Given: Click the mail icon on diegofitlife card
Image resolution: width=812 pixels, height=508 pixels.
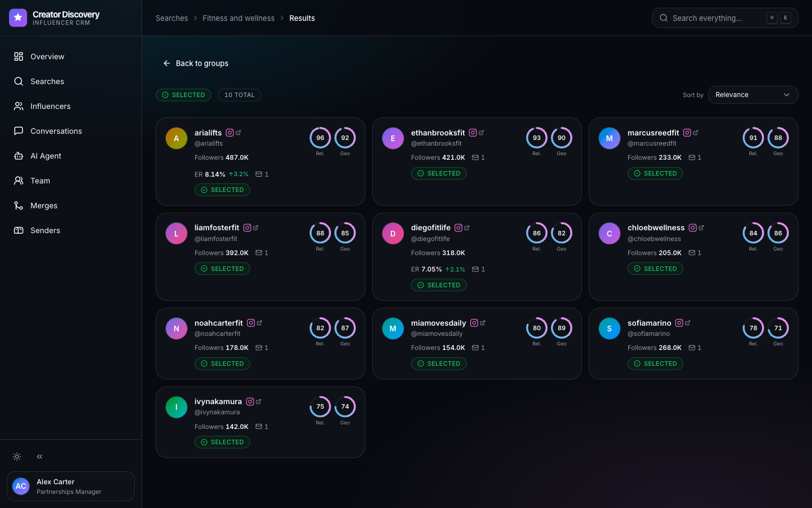Looking at the screenshot, I should coord(475,269).
